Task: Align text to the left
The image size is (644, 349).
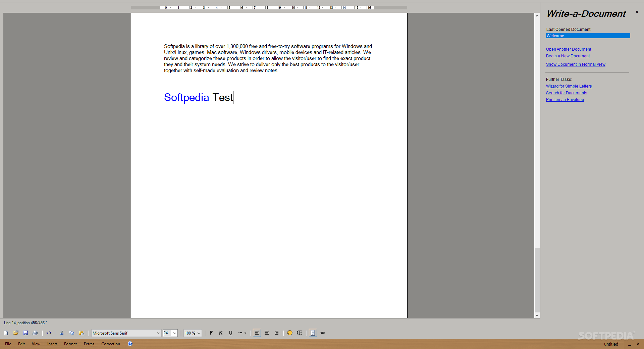Action: (x=257, y=333)
